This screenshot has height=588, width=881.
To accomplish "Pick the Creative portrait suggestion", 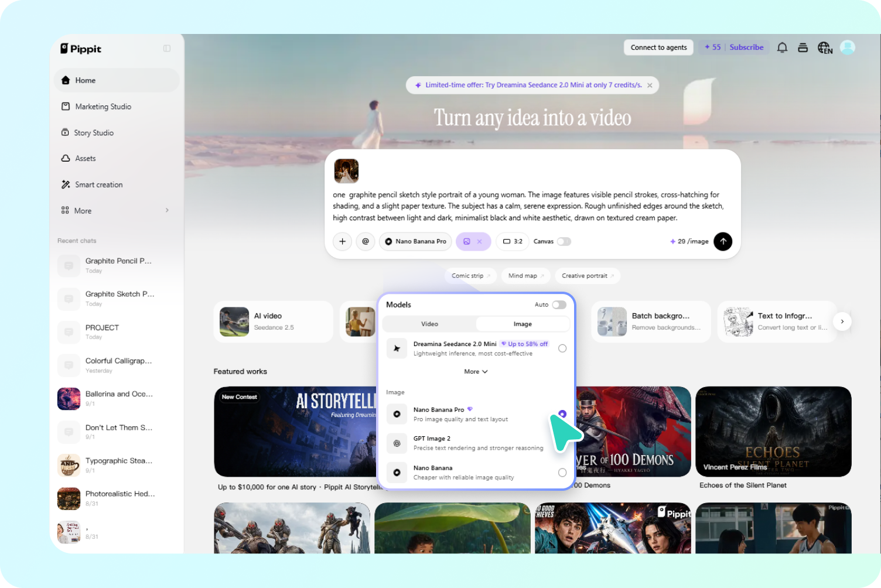I will click(588, 276).
